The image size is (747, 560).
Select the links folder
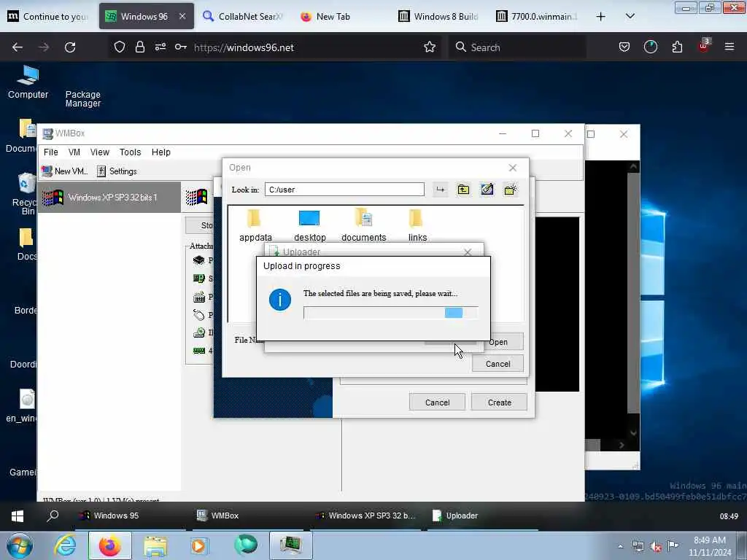(417, 225)
